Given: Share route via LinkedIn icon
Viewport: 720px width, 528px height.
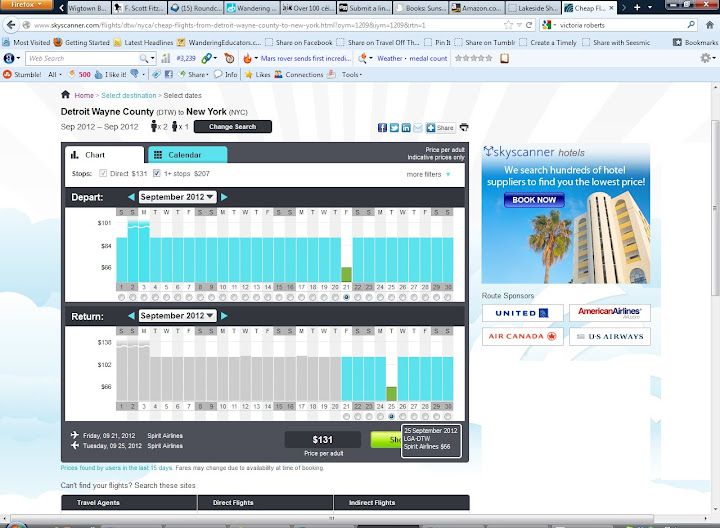Looking at the screenshot, I should (x=406, y=128).
